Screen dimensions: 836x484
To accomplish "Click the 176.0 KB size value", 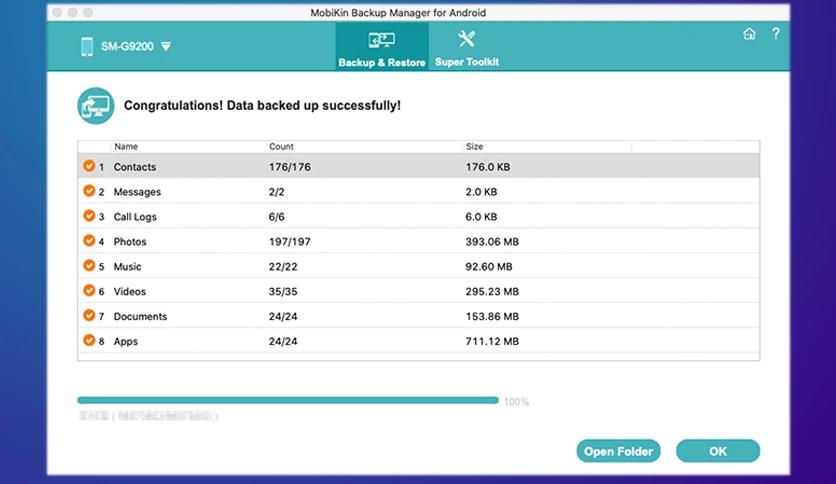I will coord(488,167).
